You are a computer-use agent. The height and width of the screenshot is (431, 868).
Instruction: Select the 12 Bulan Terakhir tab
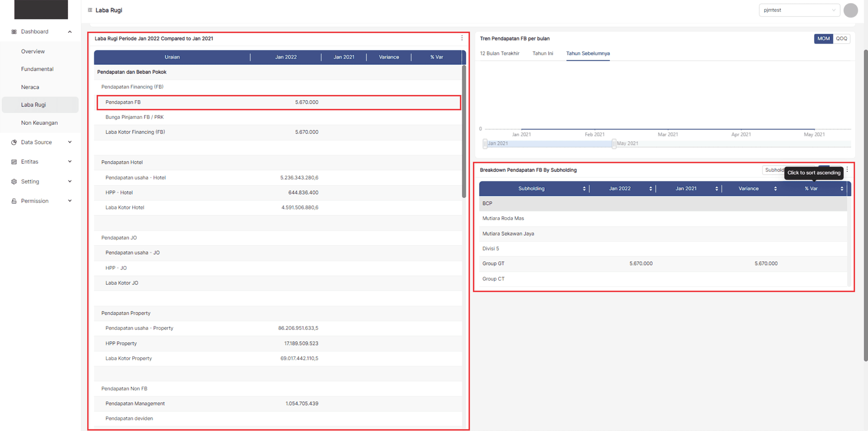[x=500, y=53]
